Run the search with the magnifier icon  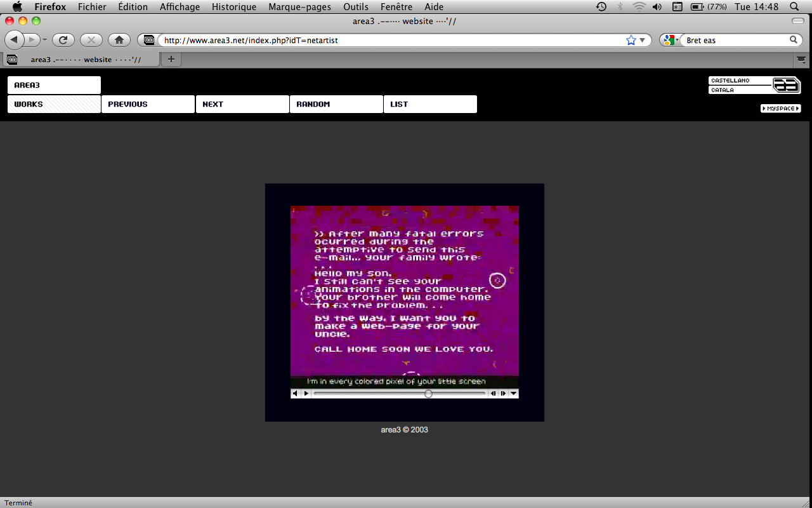pyautogui.click(x=794, y=40)
